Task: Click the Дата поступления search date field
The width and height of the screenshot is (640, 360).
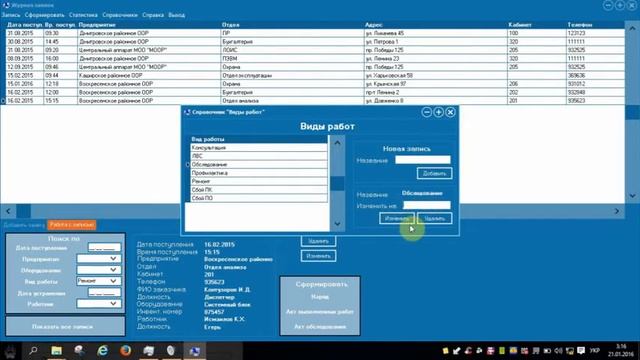Action: [x=104, y=248]
